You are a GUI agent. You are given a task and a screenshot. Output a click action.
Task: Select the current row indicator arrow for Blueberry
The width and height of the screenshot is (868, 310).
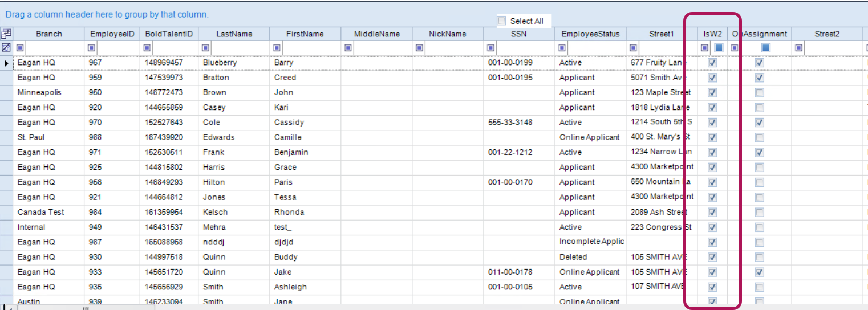coord(6,63)
